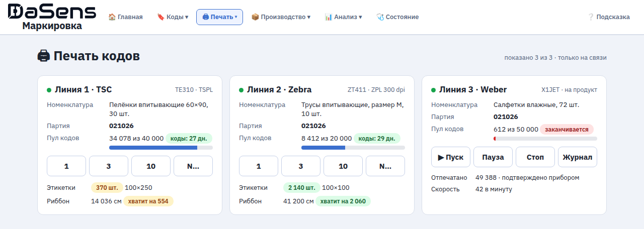Screen dimensions: 644x229
Task: Click Пауза on Линия 3 Weber
Action: coord(493,157)
